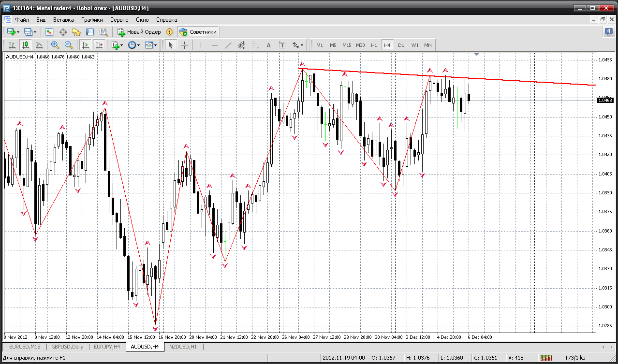Switch timeframe to D1
Screen dimensions: 618x364
coord(401,45)
